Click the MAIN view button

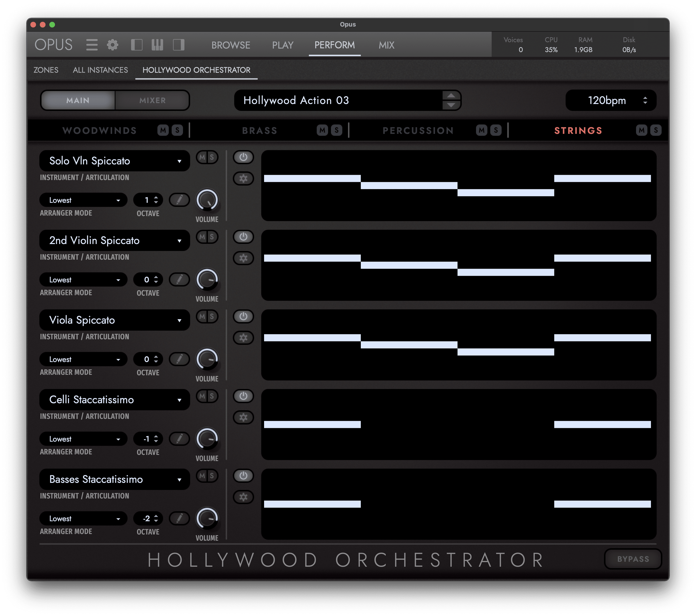click(78, 100)
